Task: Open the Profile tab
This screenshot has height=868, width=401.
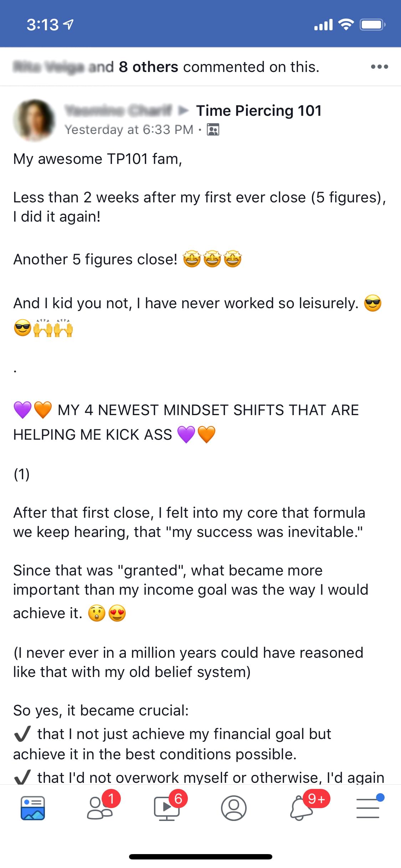Action: pyautogui.click(x=234, y=808)
